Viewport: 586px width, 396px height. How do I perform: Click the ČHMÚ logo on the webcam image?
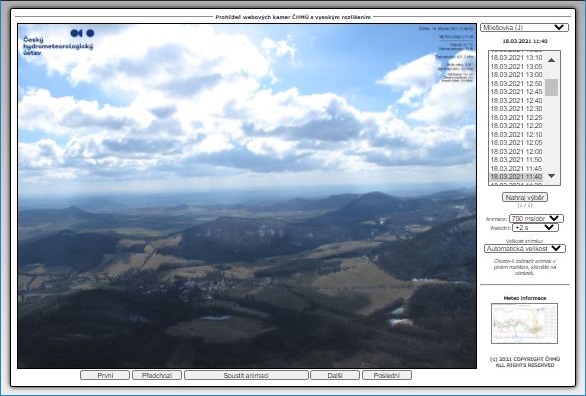(x=58, y=43)
